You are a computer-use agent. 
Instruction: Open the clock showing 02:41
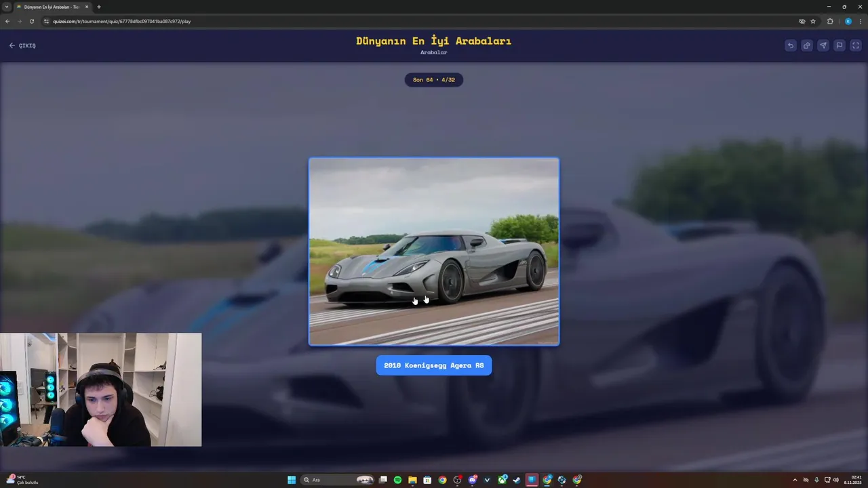852,480
